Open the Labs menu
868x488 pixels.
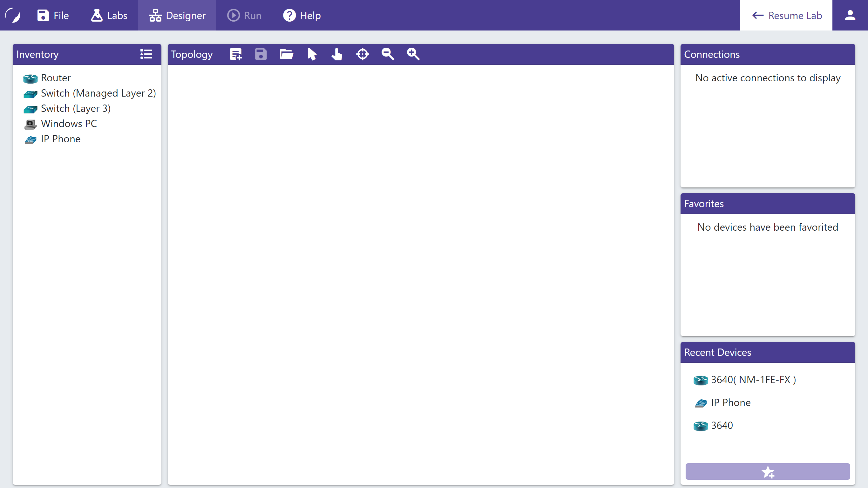[109, 16]
